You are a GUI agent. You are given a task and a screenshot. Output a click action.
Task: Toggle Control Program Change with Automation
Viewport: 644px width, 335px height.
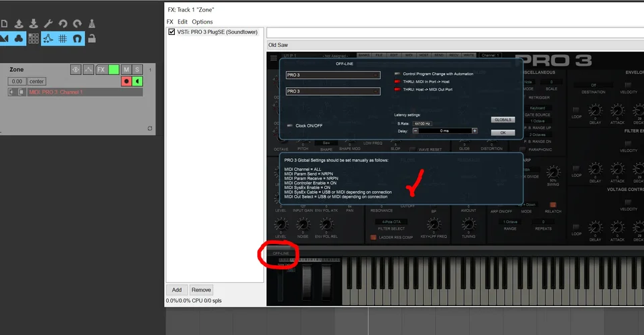pyautogui.click(x=397, y=74)
